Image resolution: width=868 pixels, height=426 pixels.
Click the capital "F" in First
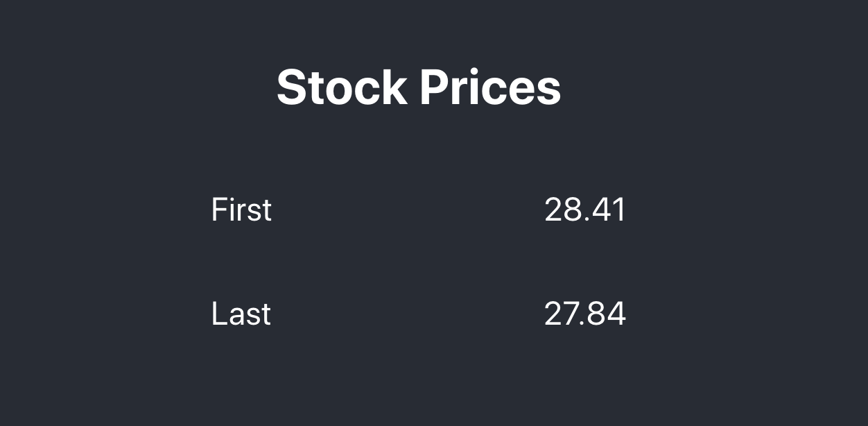click(x=218, y=210)
